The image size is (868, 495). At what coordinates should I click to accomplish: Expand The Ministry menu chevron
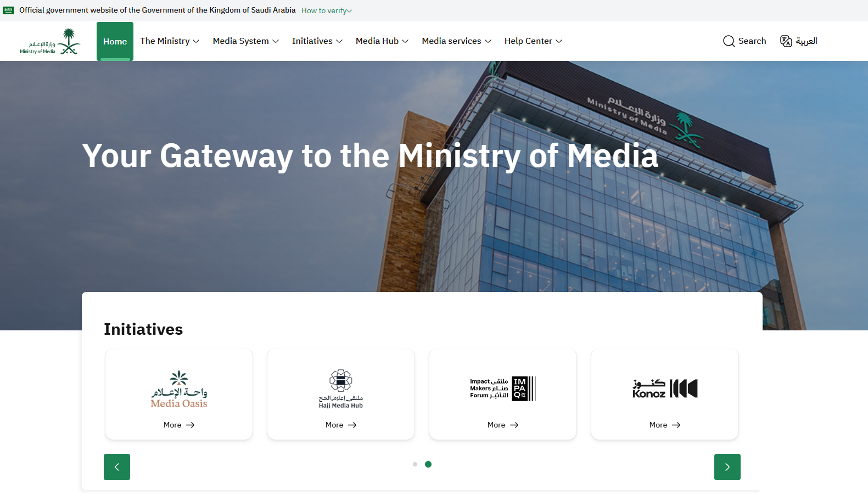tap(196, 41)
